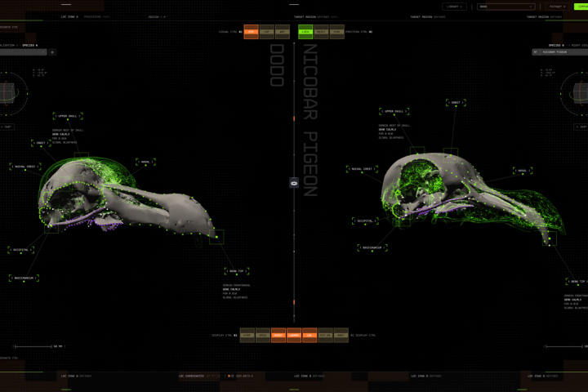Toggle the GHOST display control
This screenshot has width=588, height=392.
click(x=278, y=336)
